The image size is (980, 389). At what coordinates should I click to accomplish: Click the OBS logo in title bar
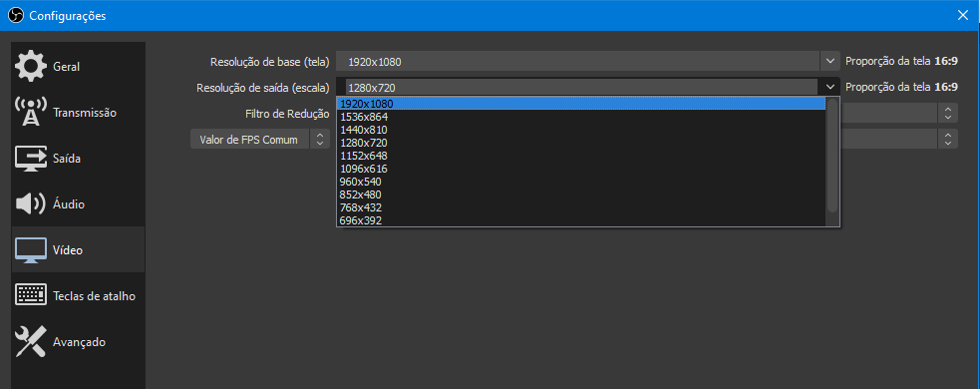[16, 16]
